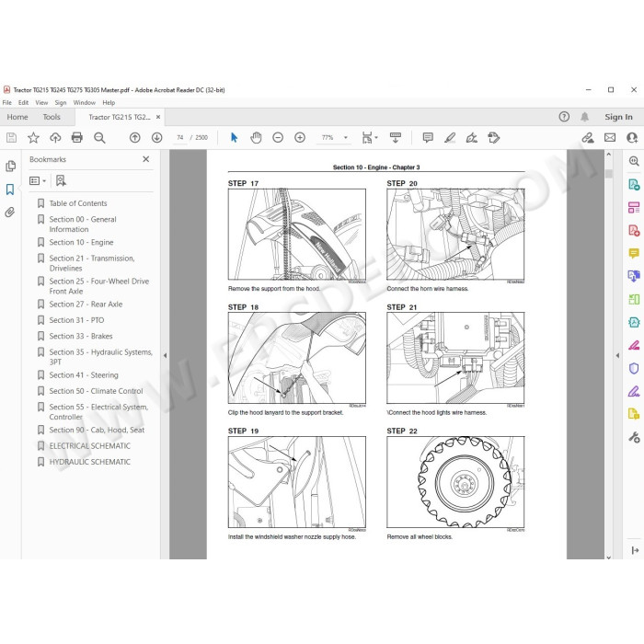The image size is (644, 644).
Task: Activate the hand pan tool
Action: 256,138
